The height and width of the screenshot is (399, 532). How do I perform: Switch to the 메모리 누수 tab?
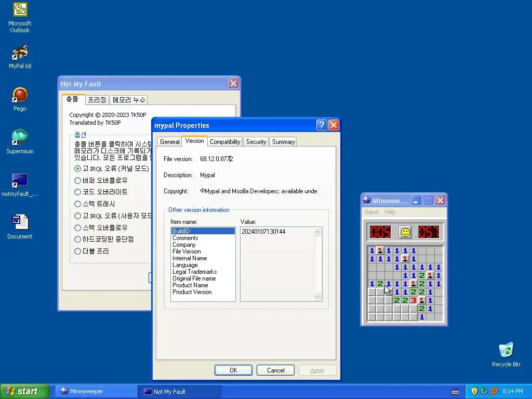coord(129,100)
